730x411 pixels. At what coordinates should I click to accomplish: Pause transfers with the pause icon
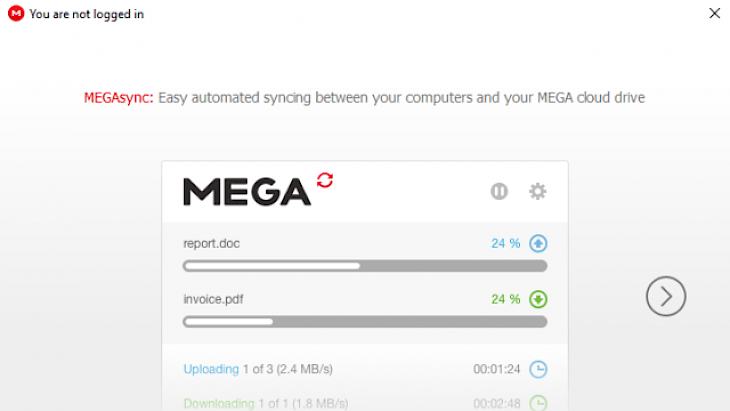click(499, 191)
